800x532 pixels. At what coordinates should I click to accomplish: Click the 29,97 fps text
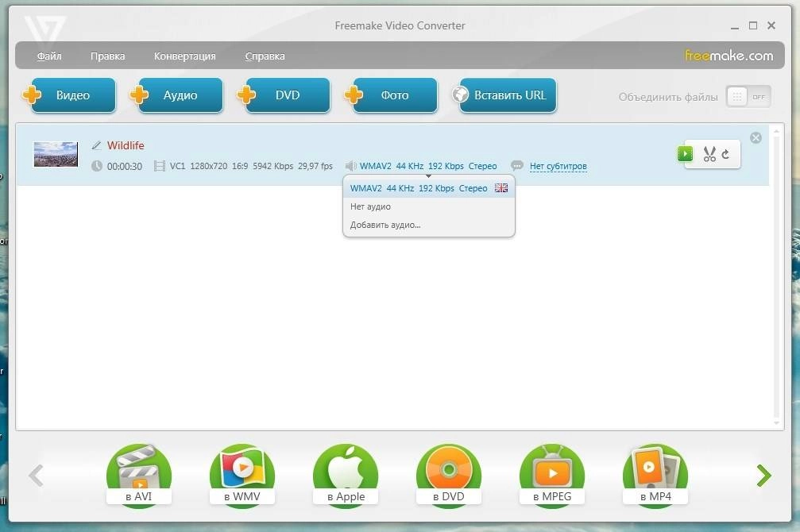315,166
